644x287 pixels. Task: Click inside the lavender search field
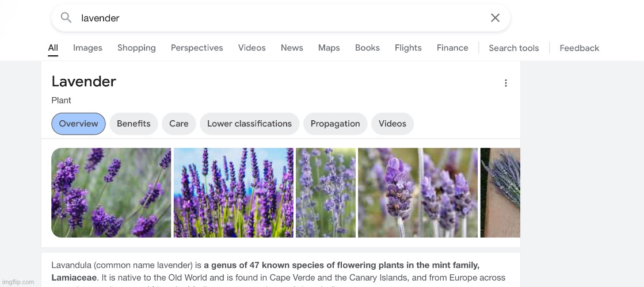[x=276, y=18]
